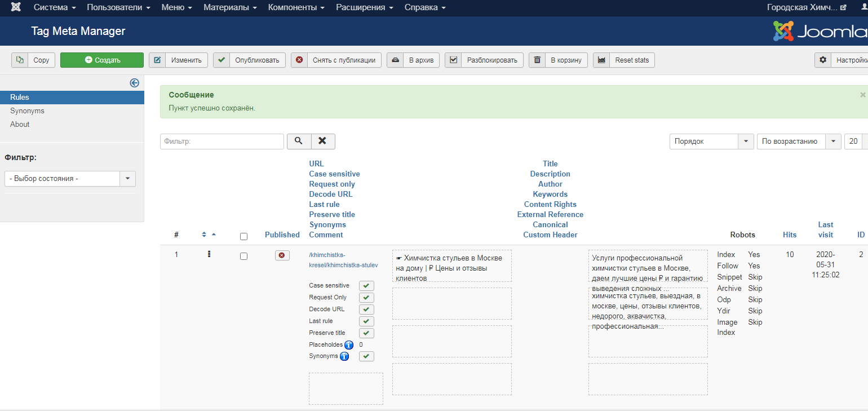The height and width of the screenshot is (411, 868).
Task: Click the green Создать button
Action: click(x=102, y=60)
